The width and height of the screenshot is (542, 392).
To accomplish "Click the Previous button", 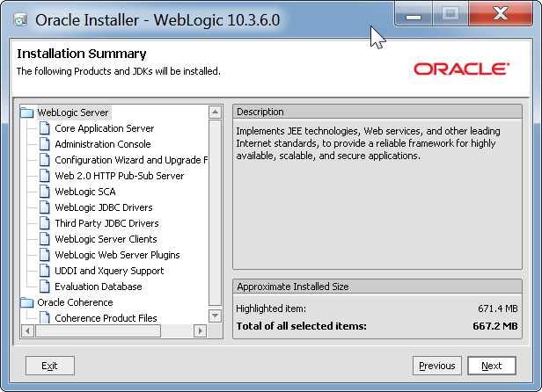I will [437, 366].
